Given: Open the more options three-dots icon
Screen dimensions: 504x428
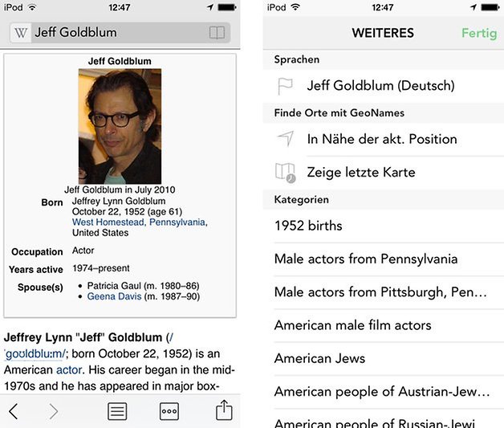Looking at the screenshot, I should click(169, 411).
